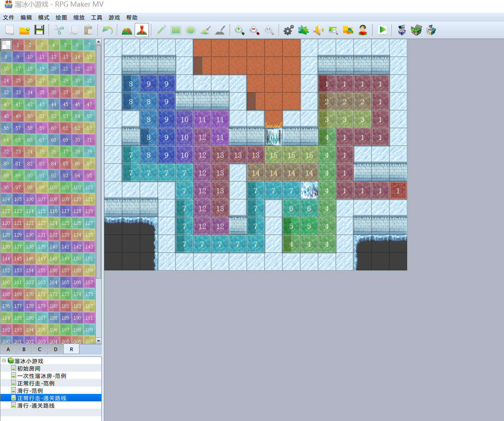Screen dimensions: 504x421
Task: Click the region palette scroll down arrow
Action: pyautogui.click(x=99, y=341)
